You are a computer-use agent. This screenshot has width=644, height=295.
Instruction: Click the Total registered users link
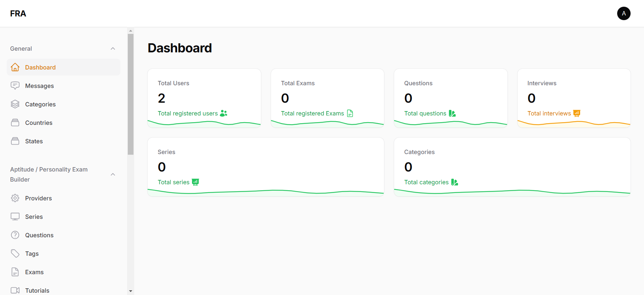coord(188,113)
